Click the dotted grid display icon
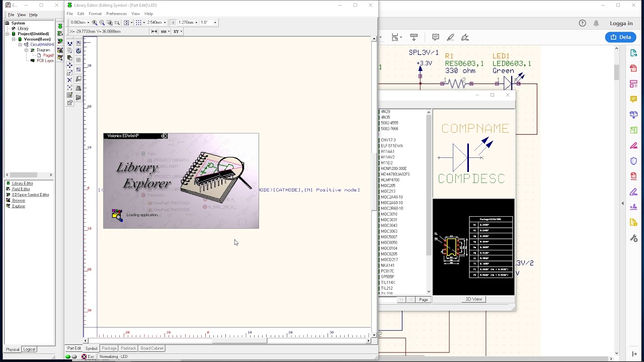The image size is (644, 362). click(138, 23)
